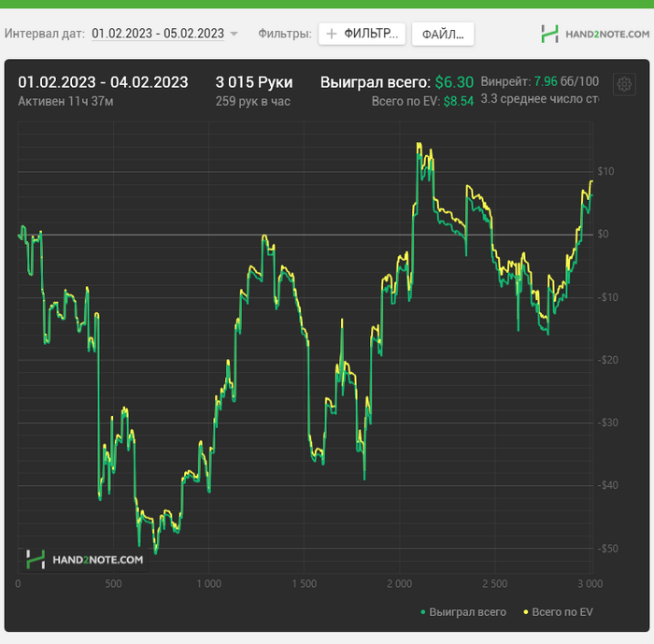Open the chart settings gear icon
This screenshot has height=644, width=654.
624,84
